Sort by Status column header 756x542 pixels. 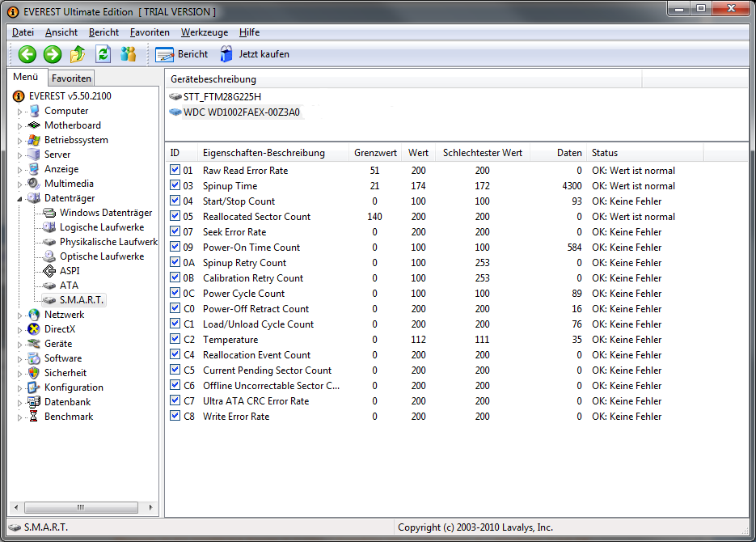coord(645,153)
